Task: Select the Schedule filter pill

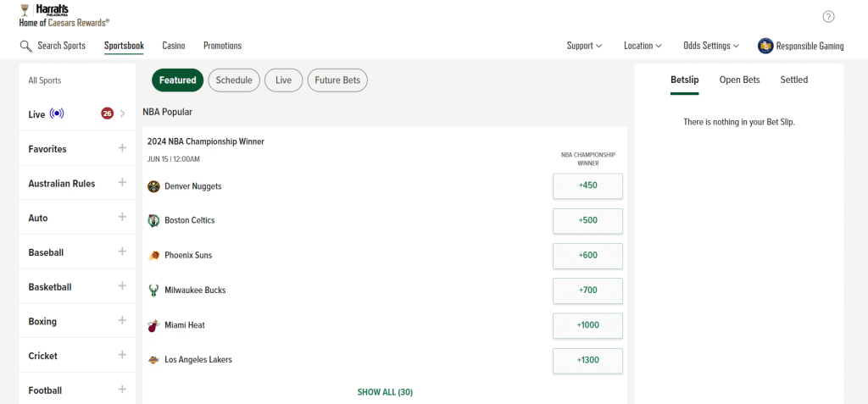Action: coord(234,80)
